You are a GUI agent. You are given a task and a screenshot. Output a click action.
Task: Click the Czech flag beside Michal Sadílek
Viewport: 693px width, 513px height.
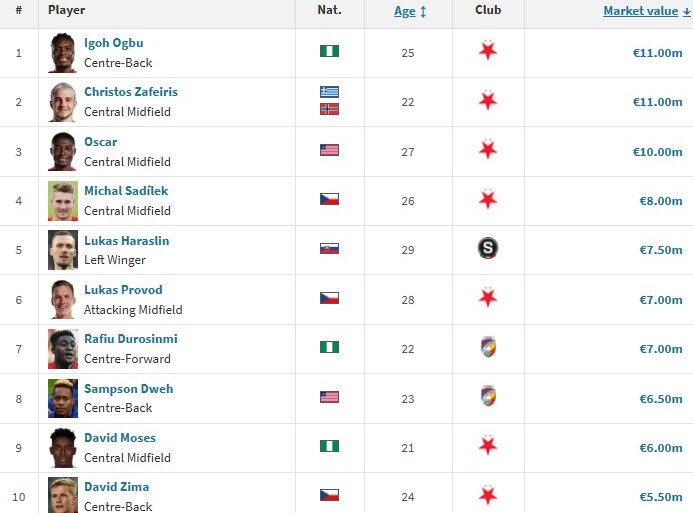329,200
